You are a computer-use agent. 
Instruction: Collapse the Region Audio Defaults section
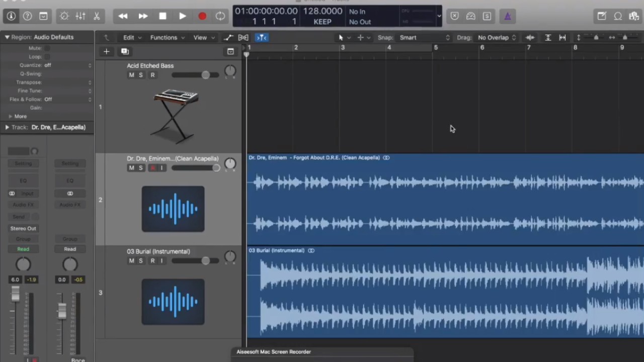[x=7, y=37]
